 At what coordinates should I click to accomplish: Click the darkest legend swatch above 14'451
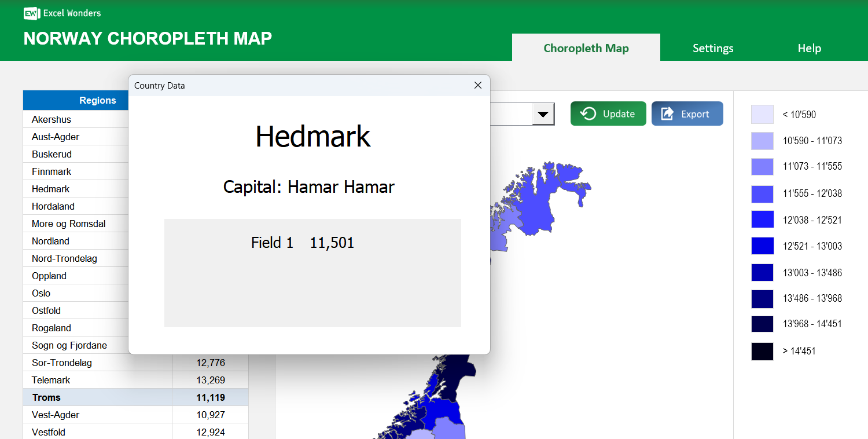762,352
